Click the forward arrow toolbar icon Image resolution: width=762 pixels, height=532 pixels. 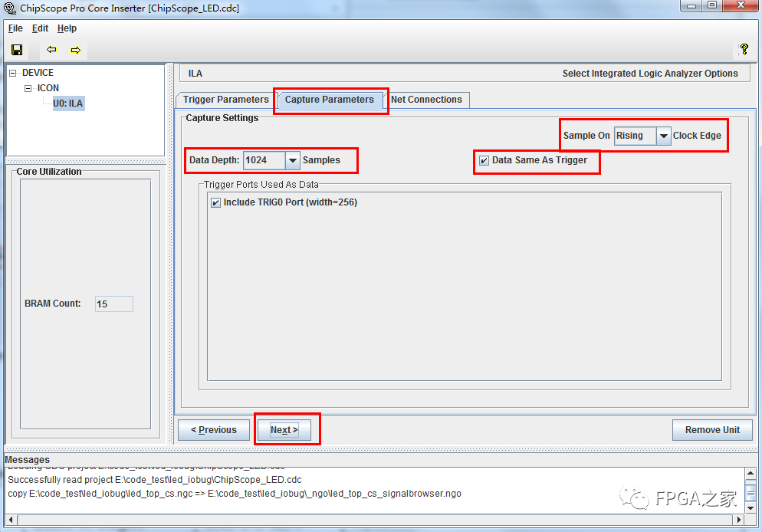tap(76, 50)
